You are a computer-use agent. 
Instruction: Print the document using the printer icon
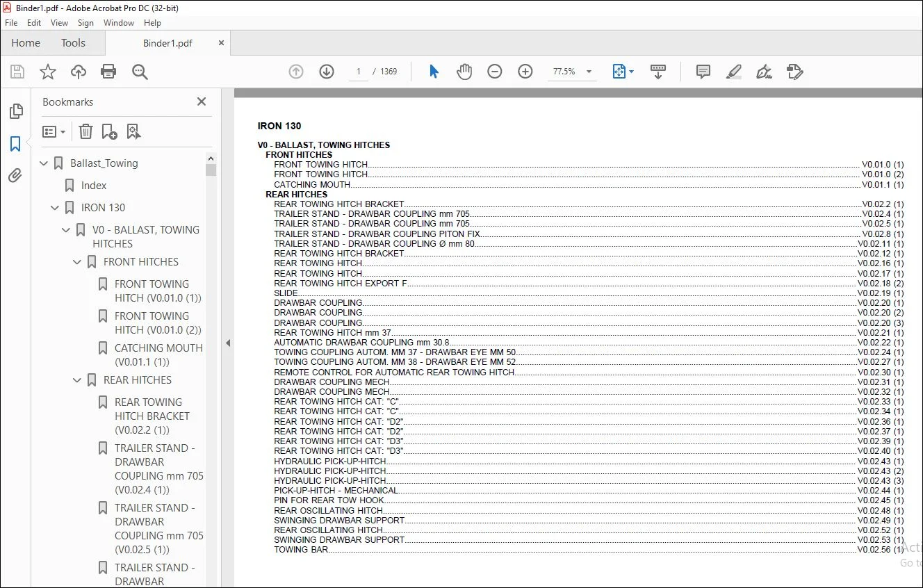[x=108, y=72]
